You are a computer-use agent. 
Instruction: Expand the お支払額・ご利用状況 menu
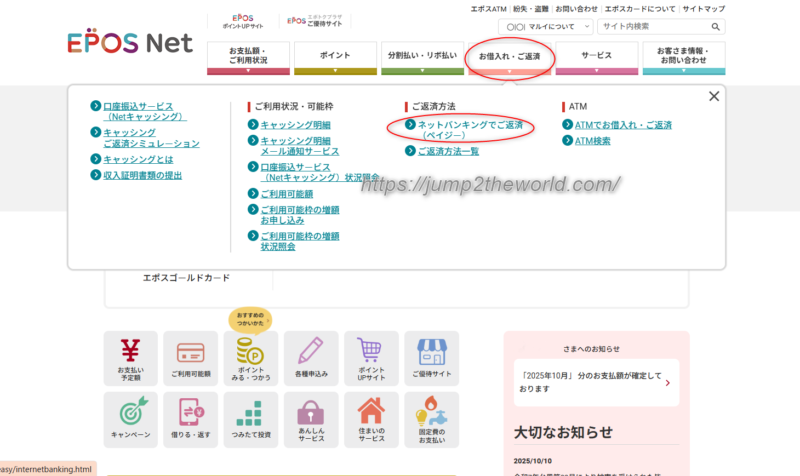[247, 57]
